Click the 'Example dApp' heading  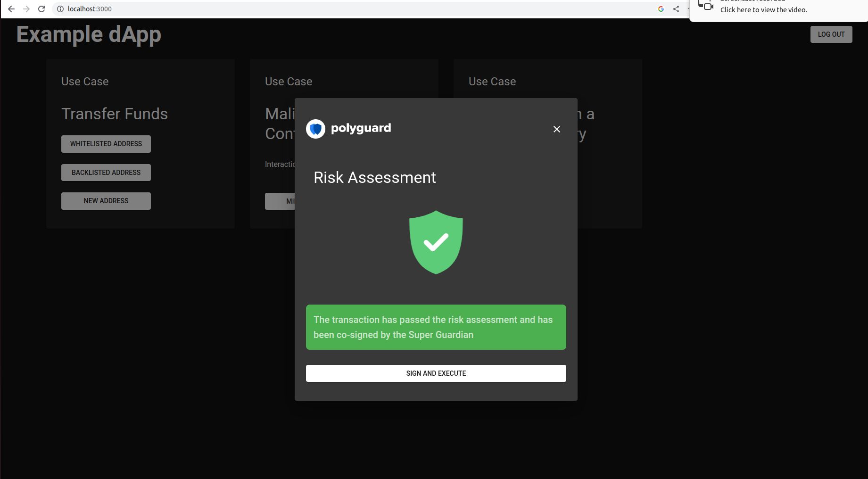[89, 34]
